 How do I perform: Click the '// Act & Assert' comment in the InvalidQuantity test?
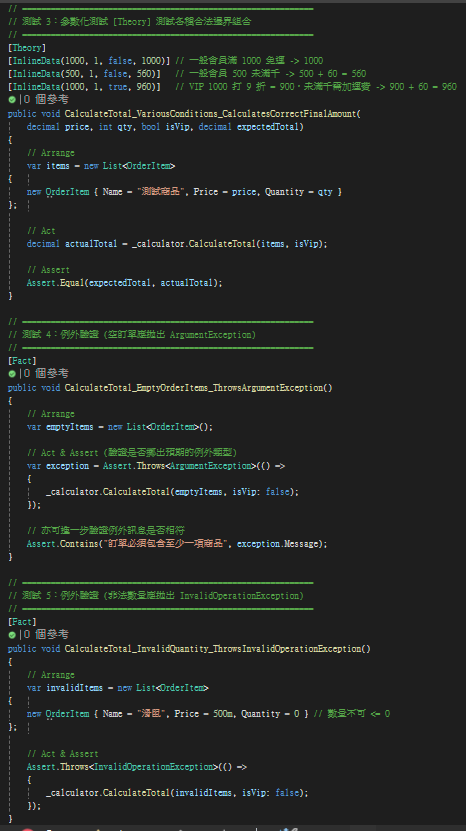pos(63,754)
